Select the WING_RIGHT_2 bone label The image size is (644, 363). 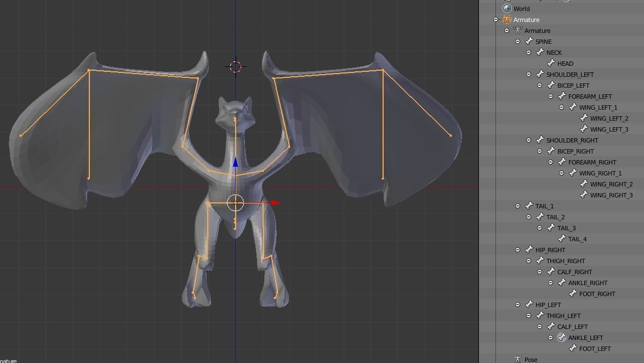(611, 184)
